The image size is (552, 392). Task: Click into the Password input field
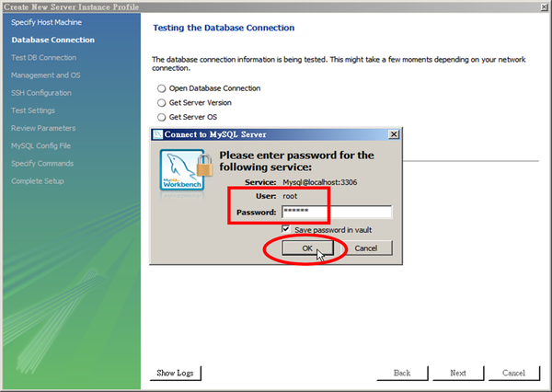[x=337, y=212]
